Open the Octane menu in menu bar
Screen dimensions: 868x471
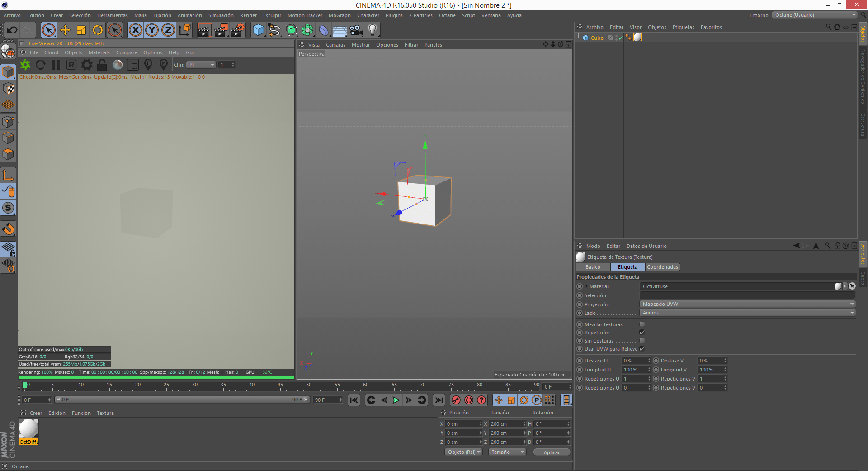447,15
